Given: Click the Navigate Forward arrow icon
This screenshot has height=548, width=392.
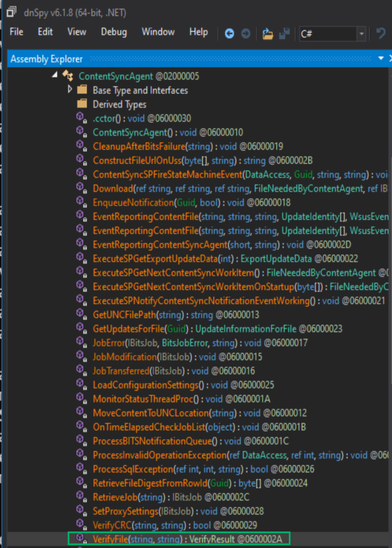Looking at the screenshot, I should pyautogui.click(x=245, y=34).
